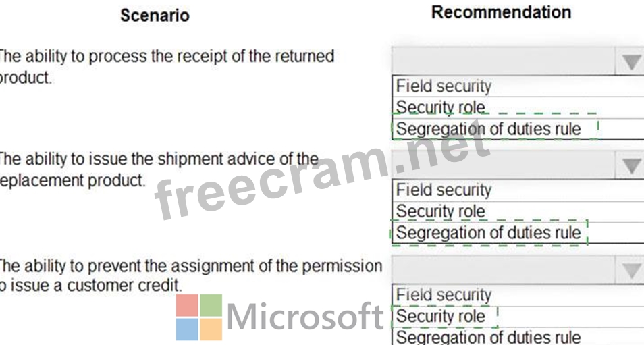Pick Segregation of duties rule in second list
644x345 pixels.
click(x=488, y=233)
